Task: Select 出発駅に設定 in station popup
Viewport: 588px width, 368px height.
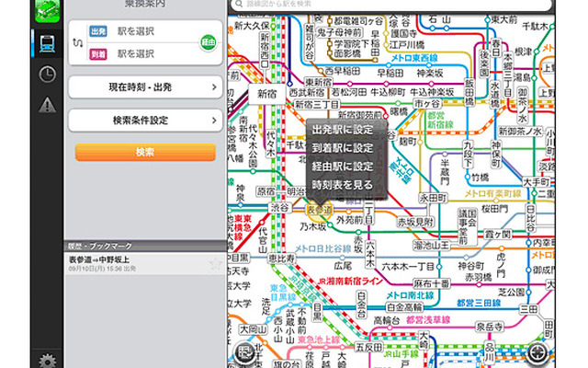Action: click(x=343, y=130)
